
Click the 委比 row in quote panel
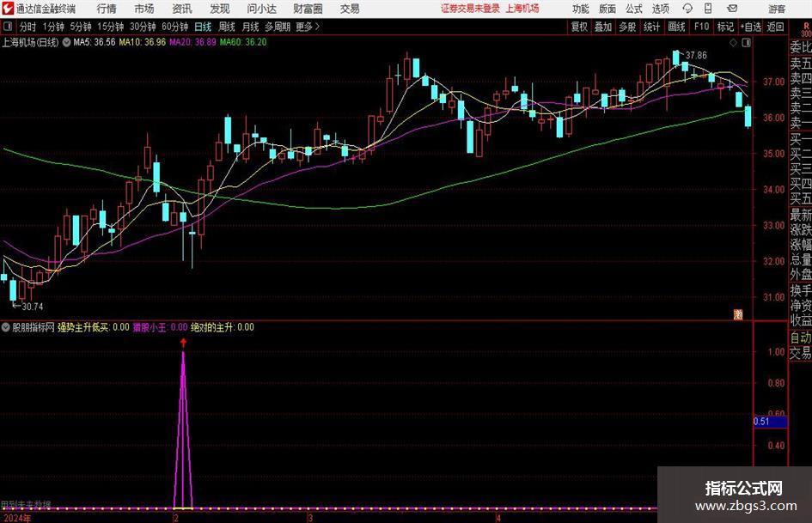click(801, 47)
